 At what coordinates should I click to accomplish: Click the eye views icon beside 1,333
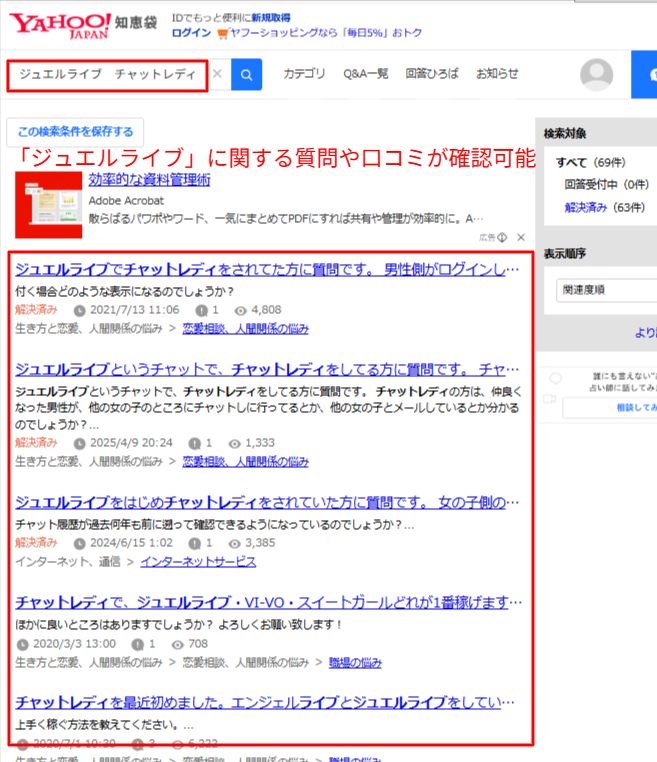(234, 443)
